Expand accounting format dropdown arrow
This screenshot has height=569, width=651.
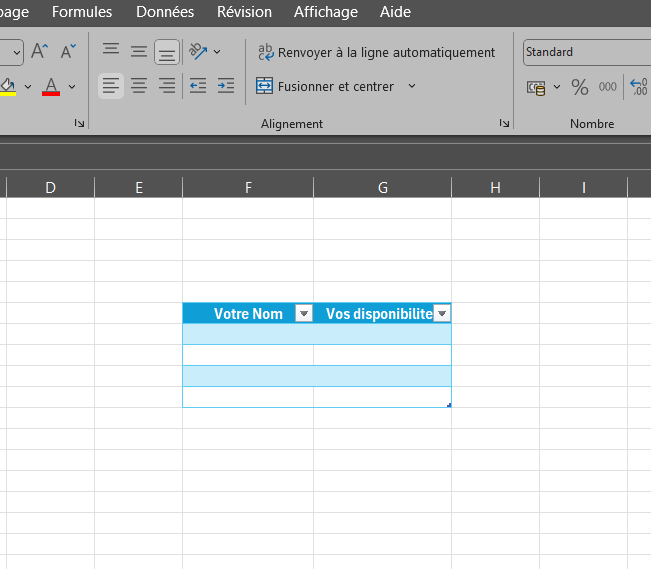(x=557, y=87)
